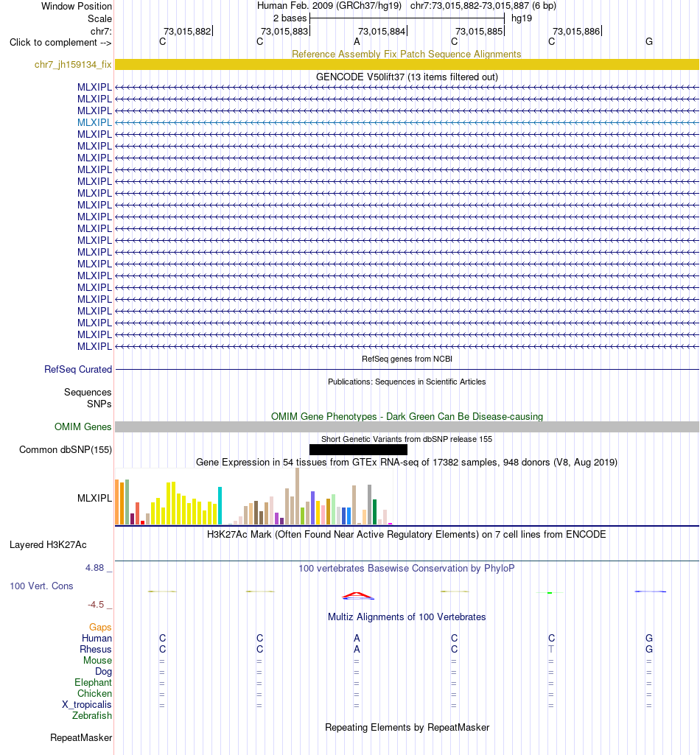
Task: Select the gray OMIM Genes item bar
Action: [407, 426]
